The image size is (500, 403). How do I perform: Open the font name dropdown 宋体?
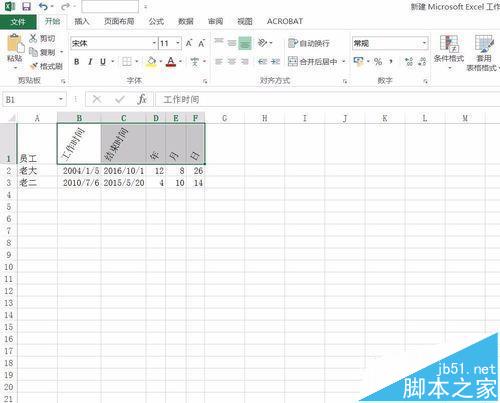click(154, 43)
